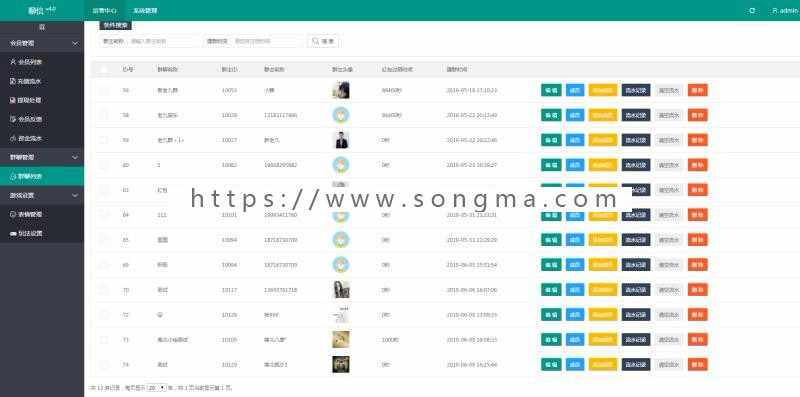This screenshot has height=397, width=800.
Task: Open the sidebar item with the gamepad icon
Action: click(42, 233)
